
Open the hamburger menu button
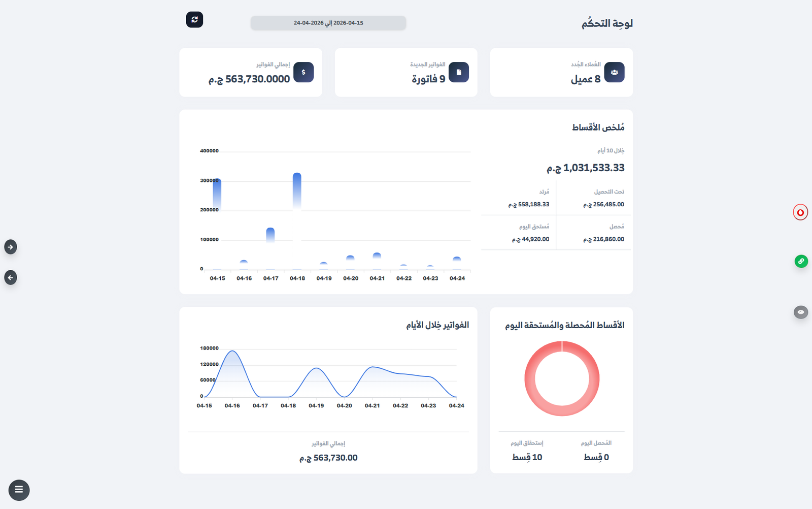click(x=19, y=490)
